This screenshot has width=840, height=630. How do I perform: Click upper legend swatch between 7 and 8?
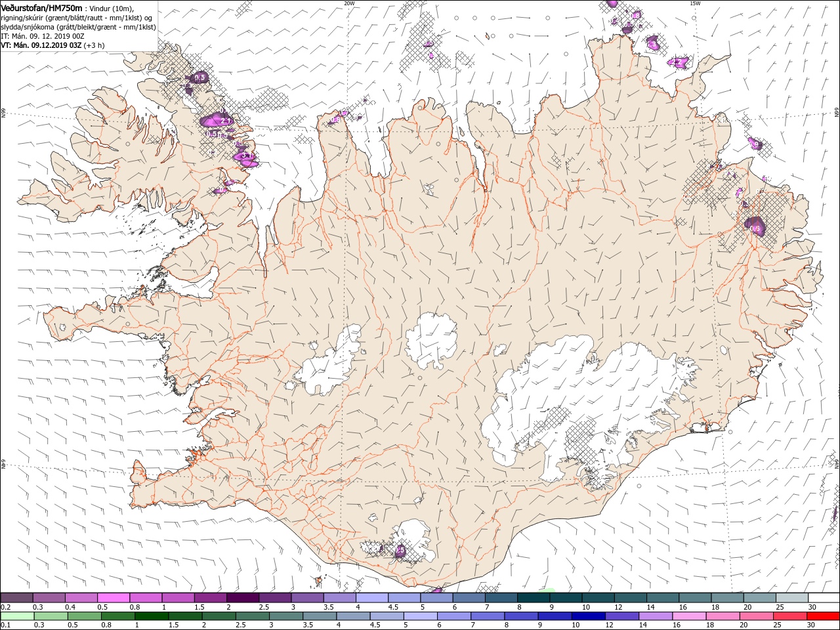click(501, 598)
